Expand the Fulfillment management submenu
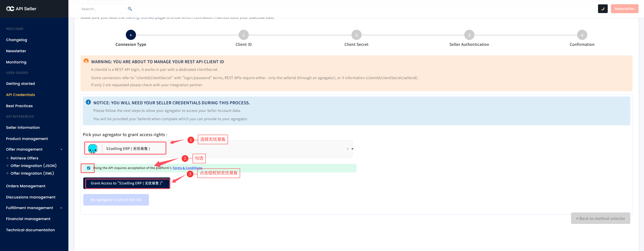 pyautogui.click(x=61, y=208)
